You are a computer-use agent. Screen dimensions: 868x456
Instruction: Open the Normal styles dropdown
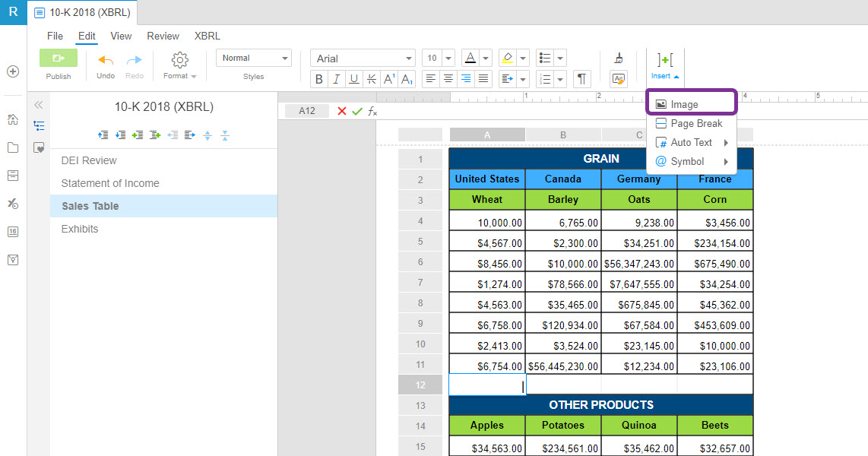[x=253, y=59]
